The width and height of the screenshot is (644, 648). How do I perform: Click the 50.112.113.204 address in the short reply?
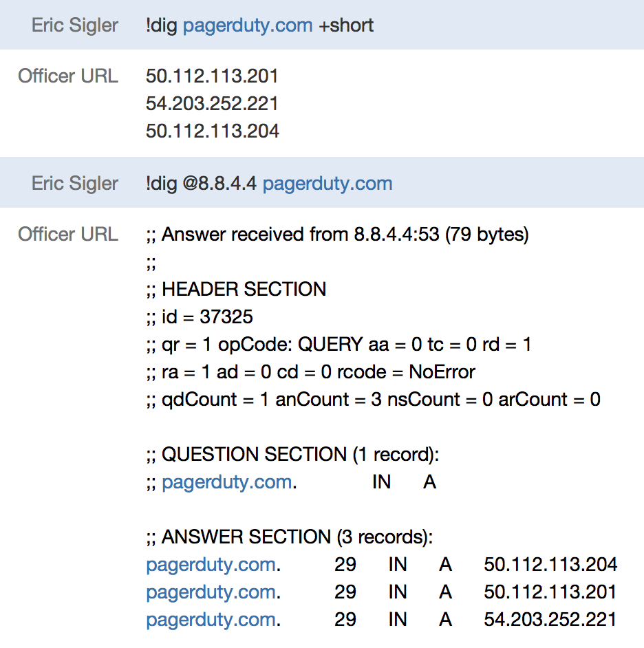[x=212, y=131]
